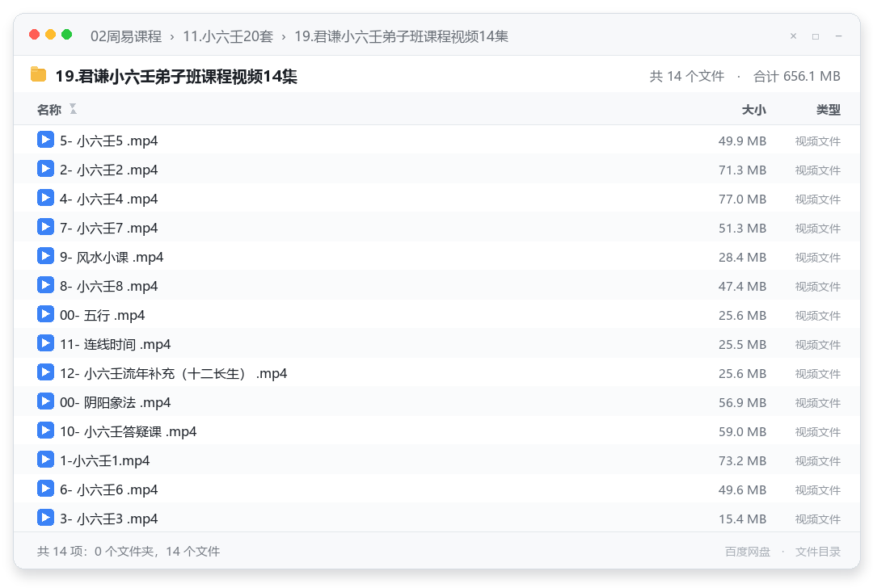Click the 15.4 MB size value

(742, 519)
